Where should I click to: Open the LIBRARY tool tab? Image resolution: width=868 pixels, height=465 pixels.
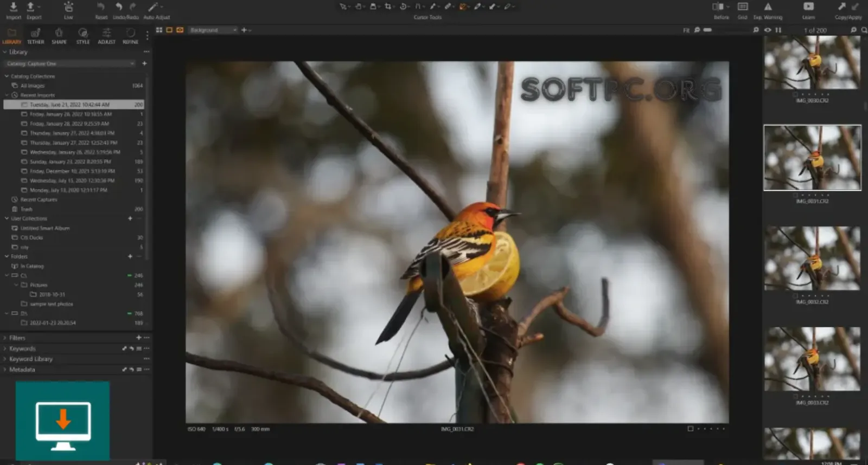[11, 36]
